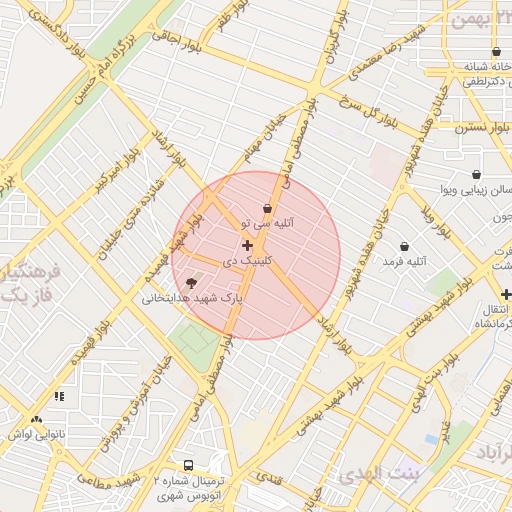
Task: Click the restaurant fork-and-knife icon
Action: click(x=60, y=396)
